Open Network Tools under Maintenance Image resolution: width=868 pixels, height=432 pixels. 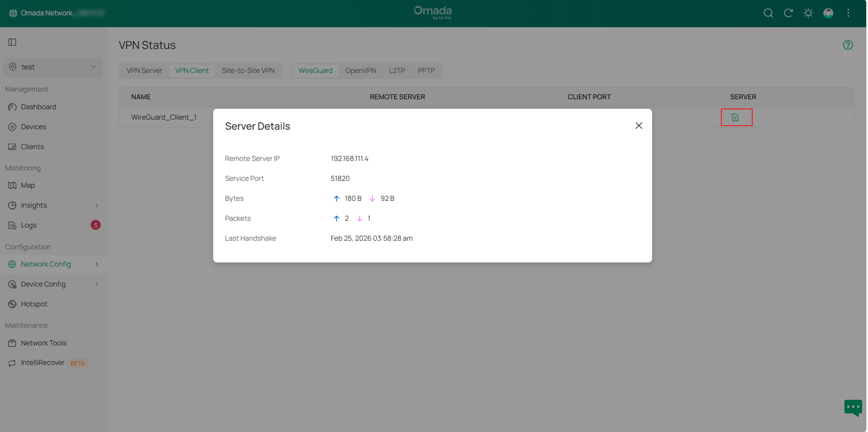(44, 343)
